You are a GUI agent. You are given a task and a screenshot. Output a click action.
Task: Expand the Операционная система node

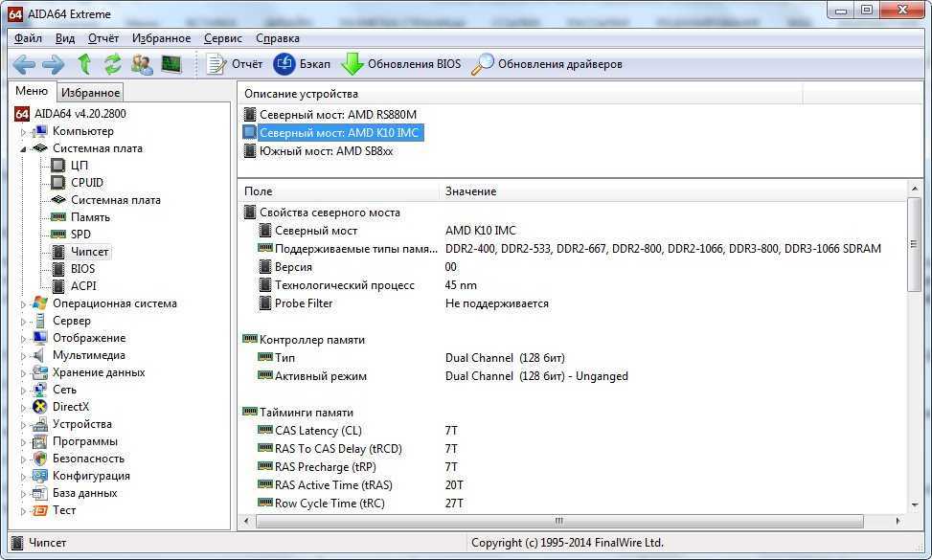point(23,304)
